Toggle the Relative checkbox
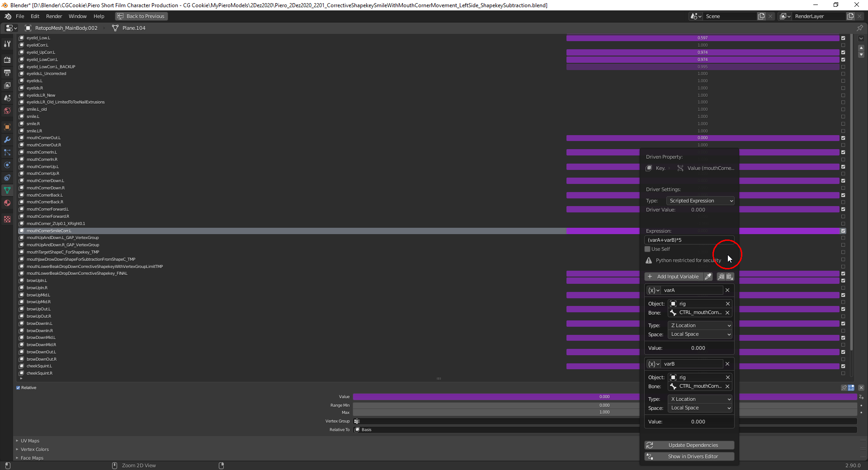 (18, 388)
